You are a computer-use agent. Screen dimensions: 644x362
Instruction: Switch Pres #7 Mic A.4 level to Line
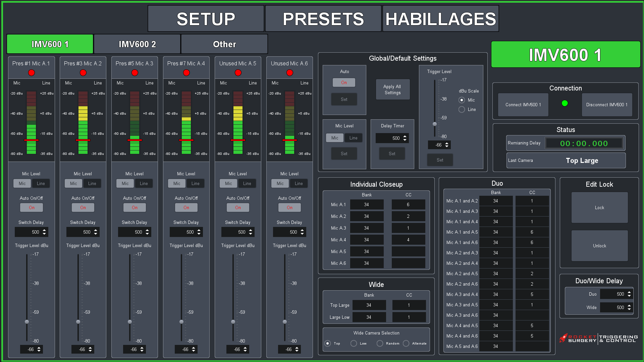tap(195, 184)
